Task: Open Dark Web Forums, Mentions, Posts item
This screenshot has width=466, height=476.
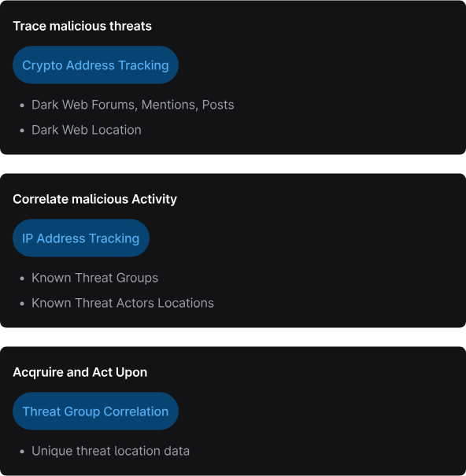Action: pos(133,105)
